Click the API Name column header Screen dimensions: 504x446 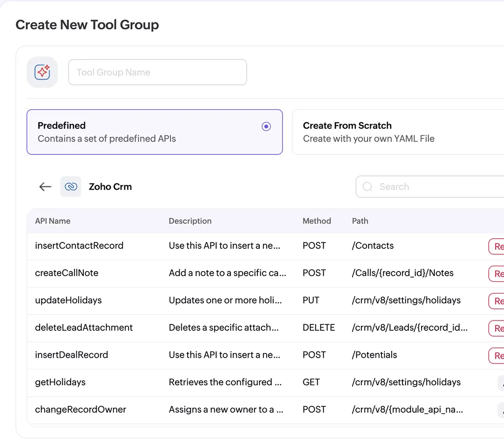(53, 221)
